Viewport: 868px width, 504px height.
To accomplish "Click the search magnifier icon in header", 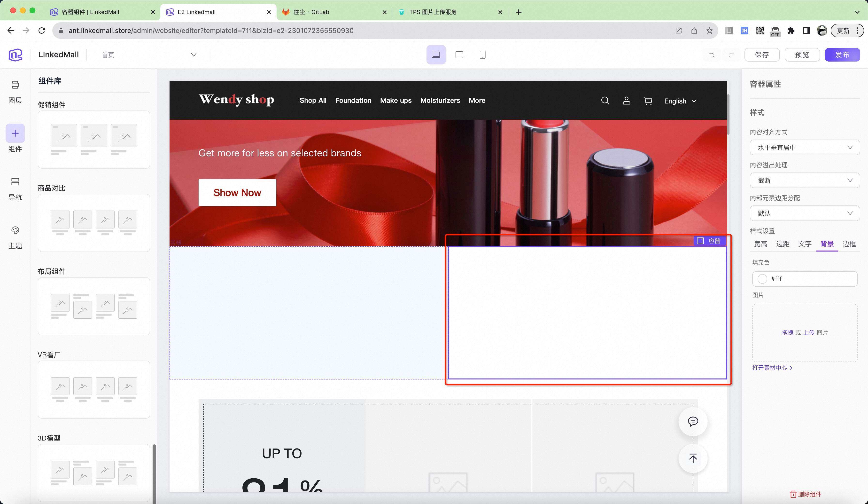I will [605, 101].
